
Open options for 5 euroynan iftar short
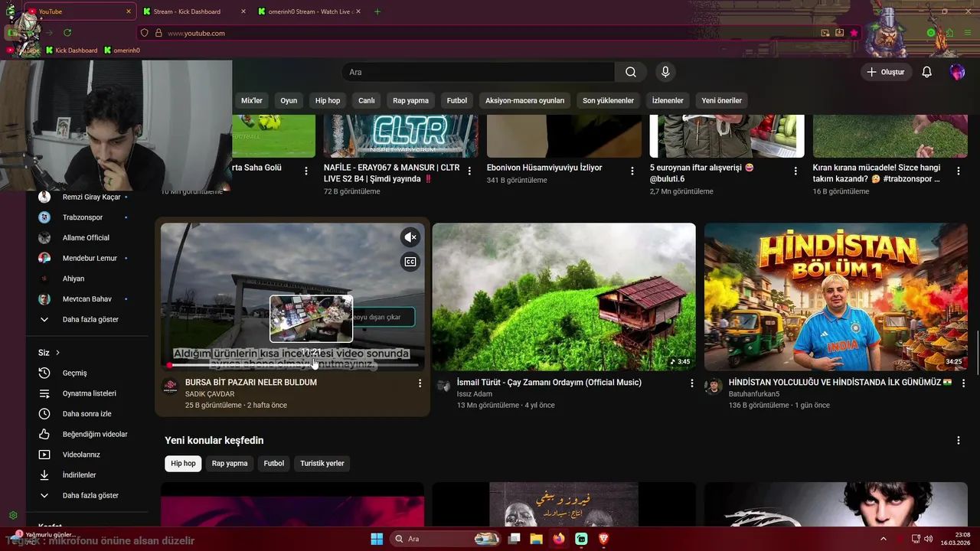point(795,171)
